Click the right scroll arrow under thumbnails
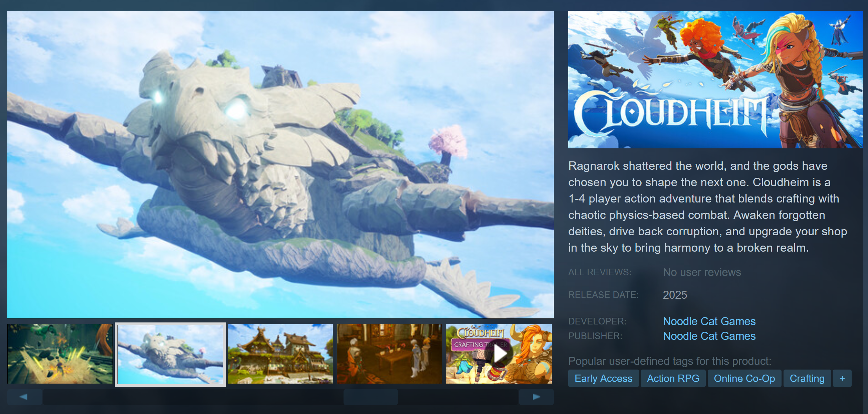This screenshot has width=868, height=414. tap(536, 397)
